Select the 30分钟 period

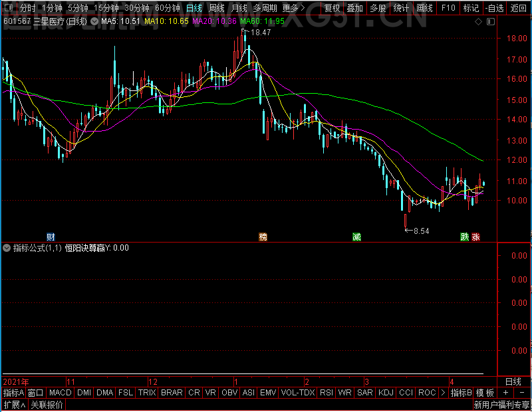(137, 8)
